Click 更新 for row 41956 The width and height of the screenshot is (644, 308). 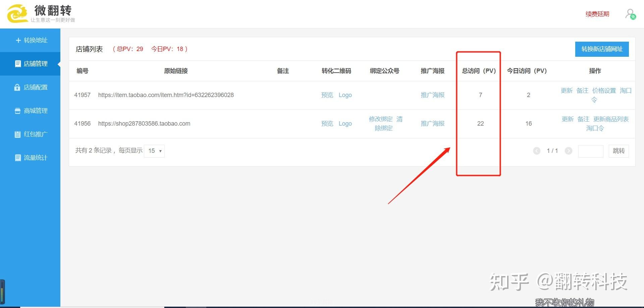[568, 119]
